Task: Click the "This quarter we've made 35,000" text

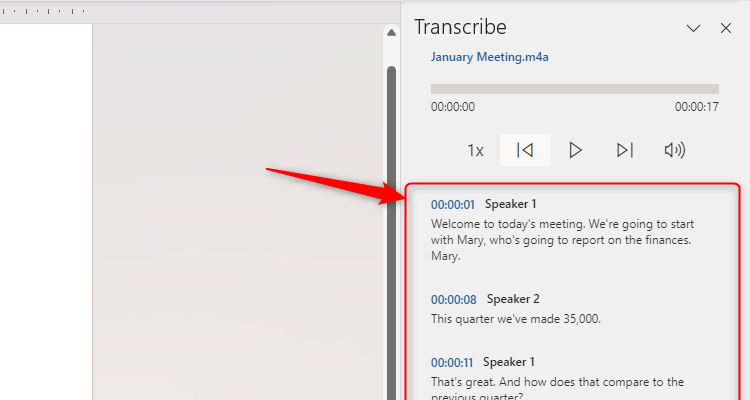Action: 516,319
